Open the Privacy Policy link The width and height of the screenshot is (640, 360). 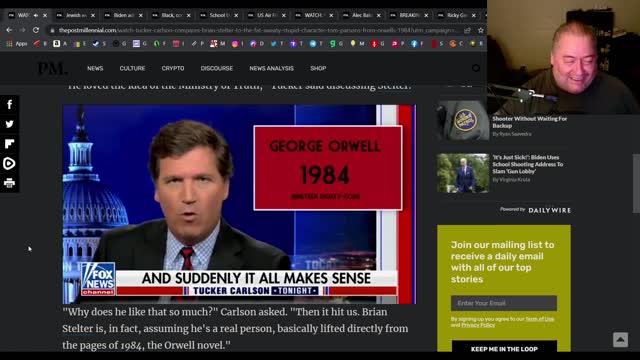coord(478,325)
